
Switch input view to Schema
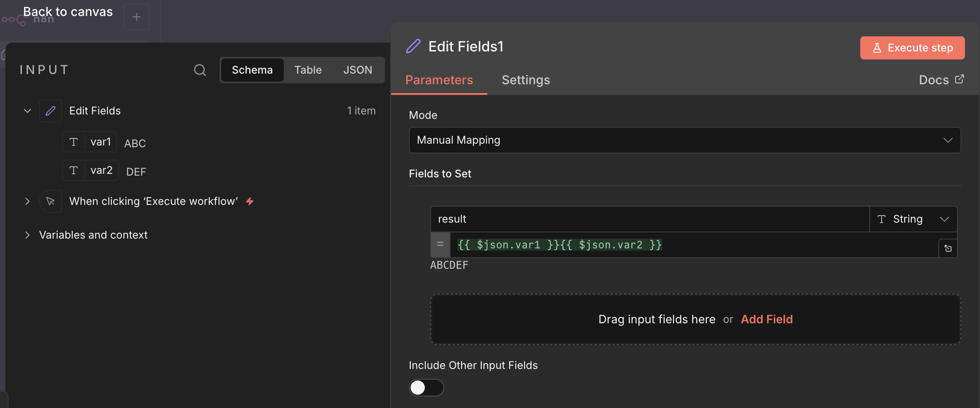(252, 70)
